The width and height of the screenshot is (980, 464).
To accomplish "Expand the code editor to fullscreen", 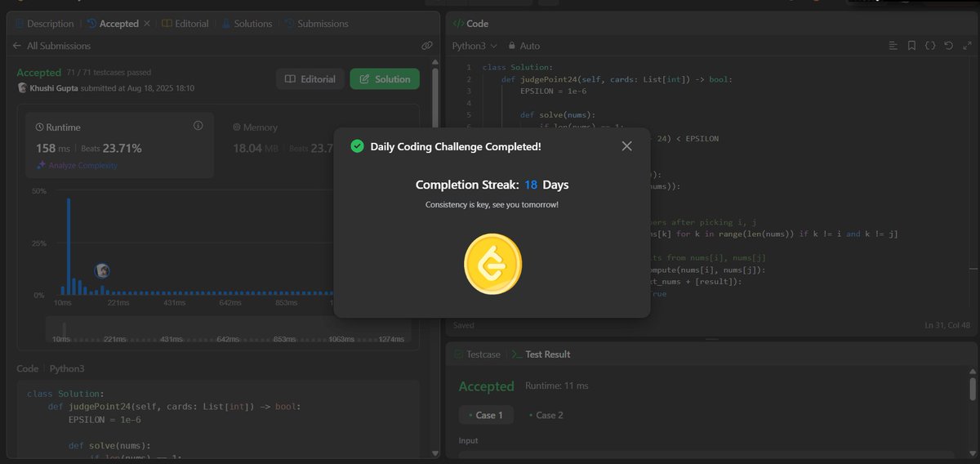I will (x=966, y=47).
